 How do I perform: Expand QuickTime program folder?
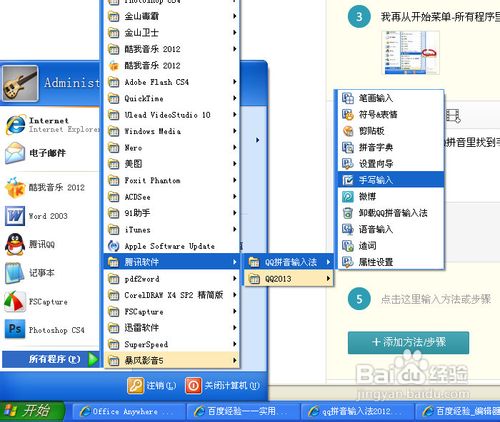[172, 98]
